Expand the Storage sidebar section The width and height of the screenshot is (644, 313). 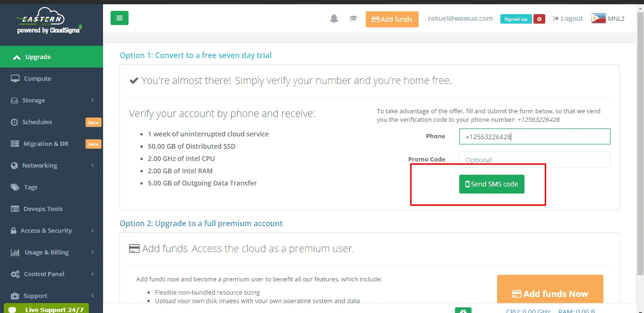(52, 100)
